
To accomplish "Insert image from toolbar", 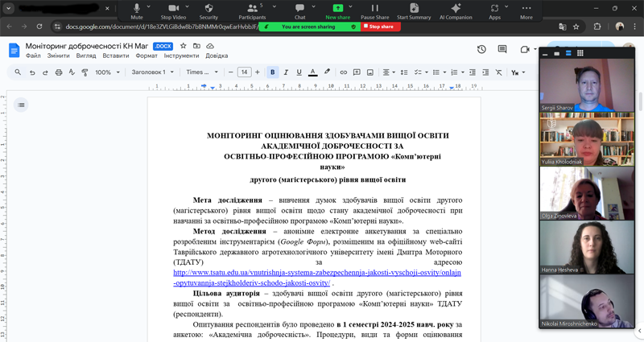I will (x=370, y=72).
